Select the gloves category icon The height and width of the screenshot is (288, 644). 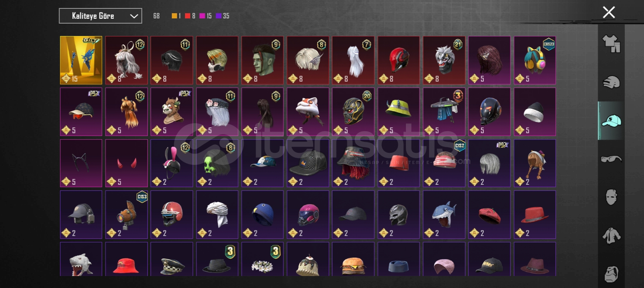pyautogui.click(x=611, y=82)
